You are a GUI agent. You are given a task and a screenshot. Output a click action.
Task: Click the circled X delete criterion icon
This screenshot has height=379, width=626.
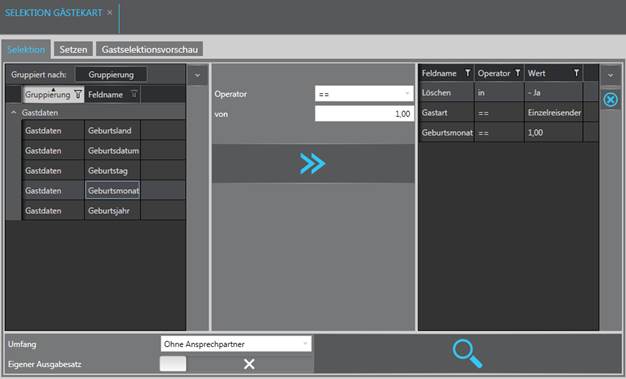[610, 99]
